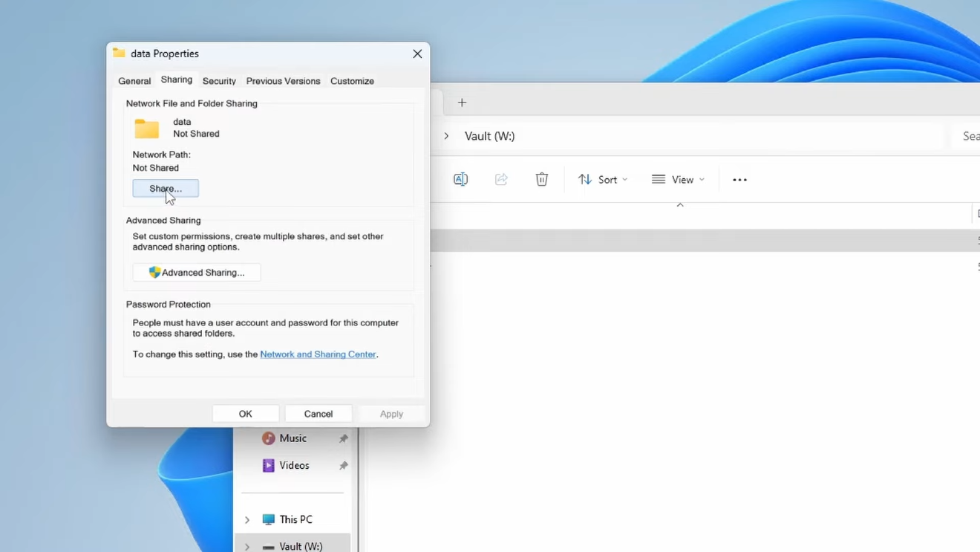This screenshot has height=552, width=980.
Task: Switch to the Security tab
Action: (219, 80)
